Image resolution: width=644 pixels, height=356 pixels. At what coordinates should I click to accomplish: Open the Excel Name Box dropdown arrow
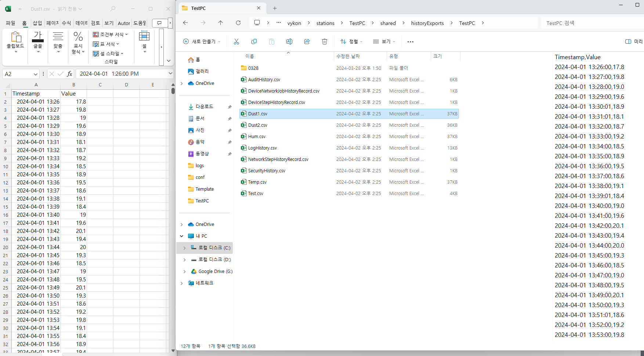[35, 74]
